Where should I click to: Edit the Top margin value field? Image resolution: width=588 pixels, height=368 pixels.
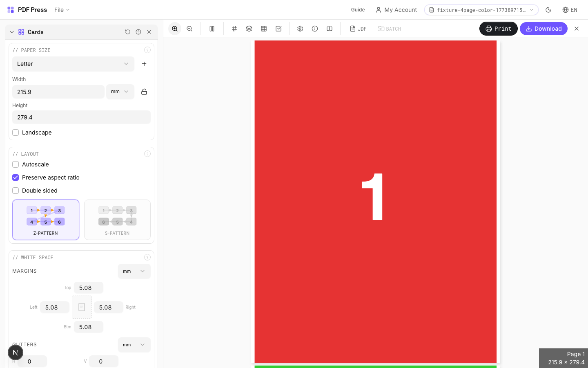88,287
